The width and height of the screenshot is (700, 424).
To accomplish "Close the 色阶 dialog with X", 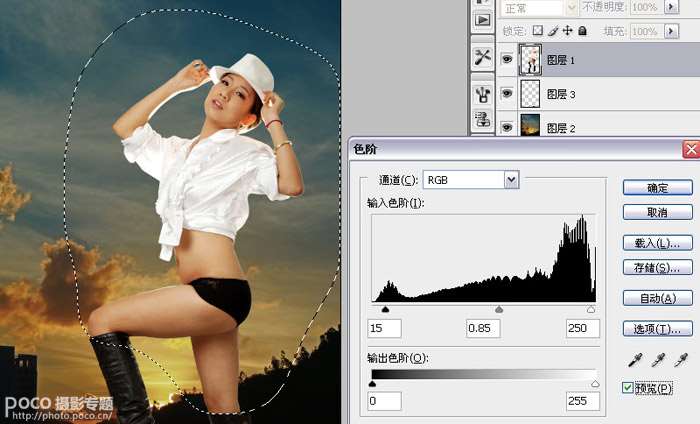I will click(691, 150).
